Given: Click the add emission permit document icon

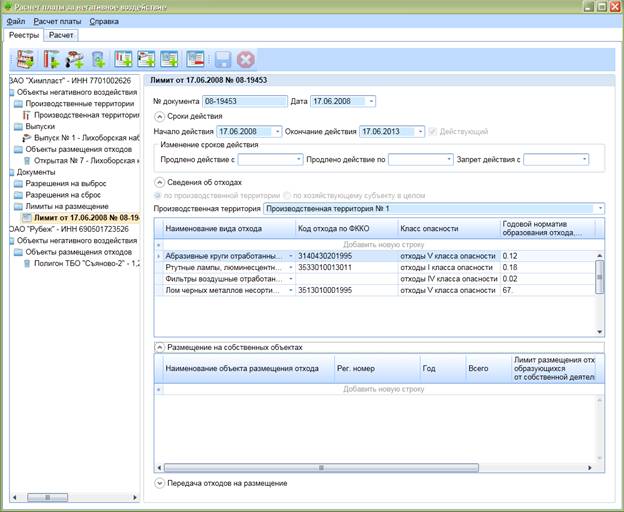Looking at the screenshot, I should pos(123,59).
